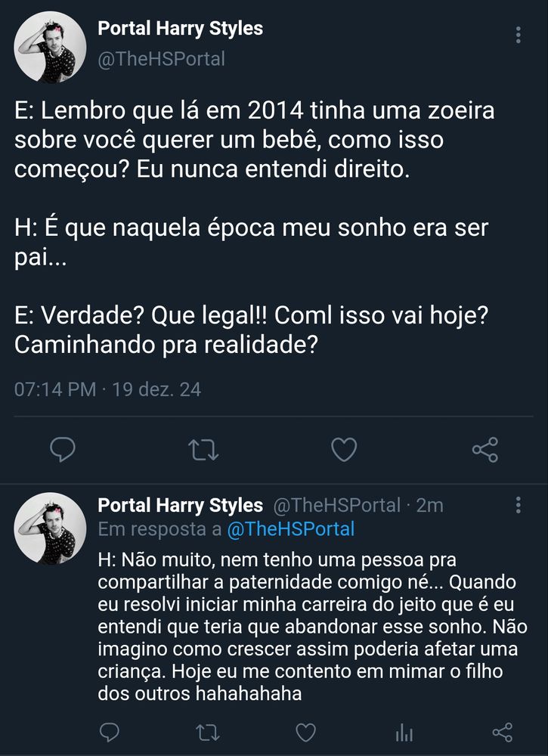Comment on the reply tweet
The height and width of the screenshot is (756, 548).
tap(110, 732)
